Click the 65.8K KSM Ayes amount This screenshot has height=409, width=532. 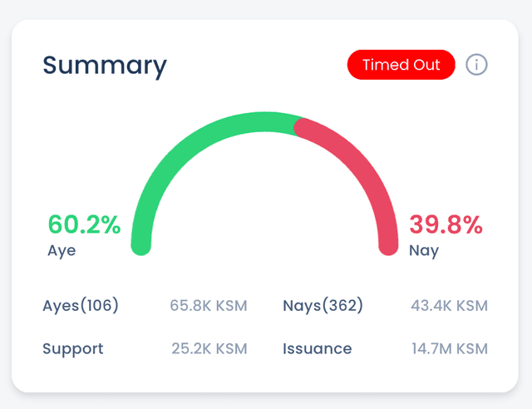click(209, 306)
